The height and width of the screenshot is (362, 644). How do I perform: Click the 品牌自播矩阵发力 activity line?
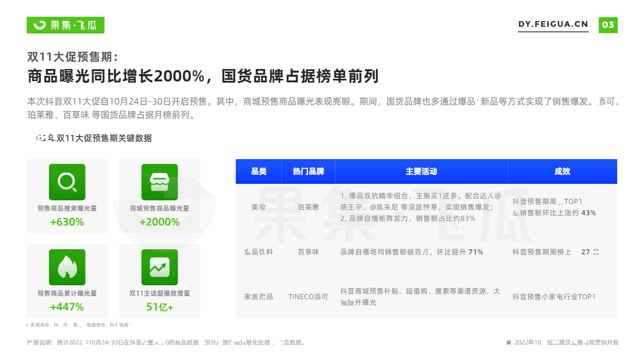pyautogui.click(x=408, y=218)
